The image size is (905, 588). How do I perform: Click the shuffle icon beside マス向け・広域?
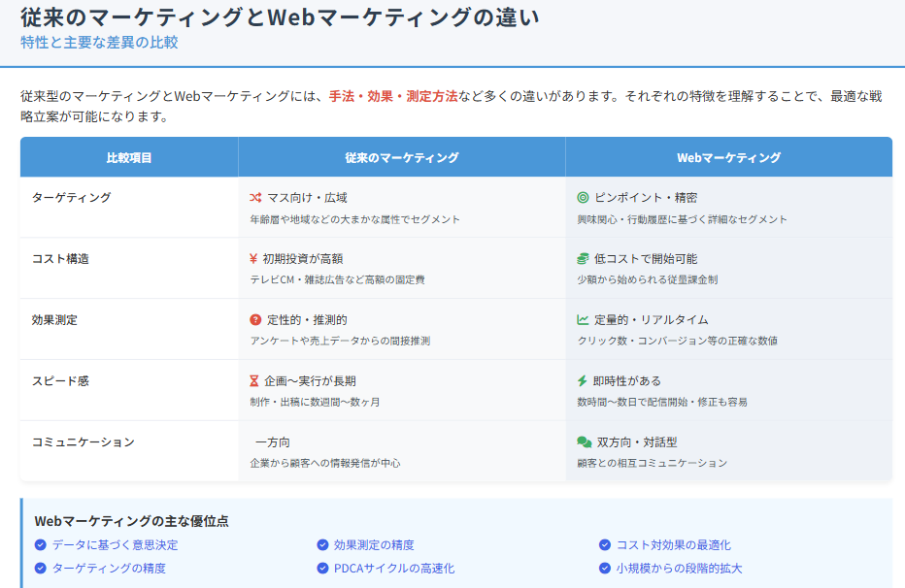coord(255,197)
